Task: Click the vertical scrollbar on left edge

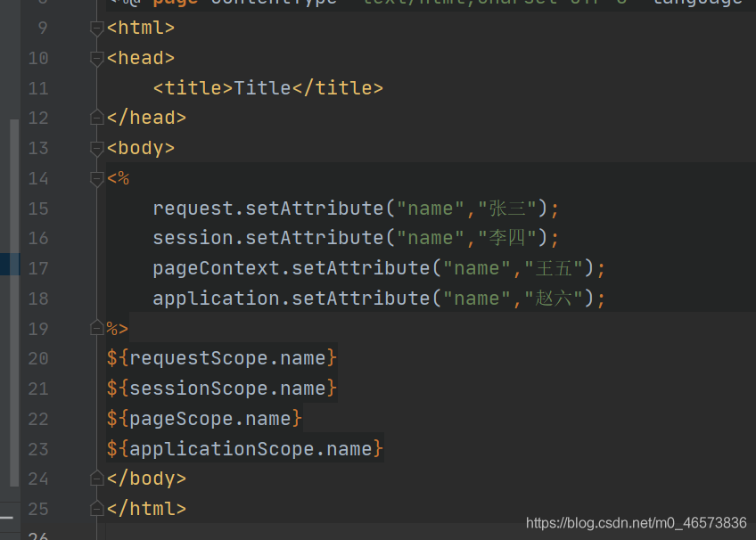Action: [x=14, y=302]
